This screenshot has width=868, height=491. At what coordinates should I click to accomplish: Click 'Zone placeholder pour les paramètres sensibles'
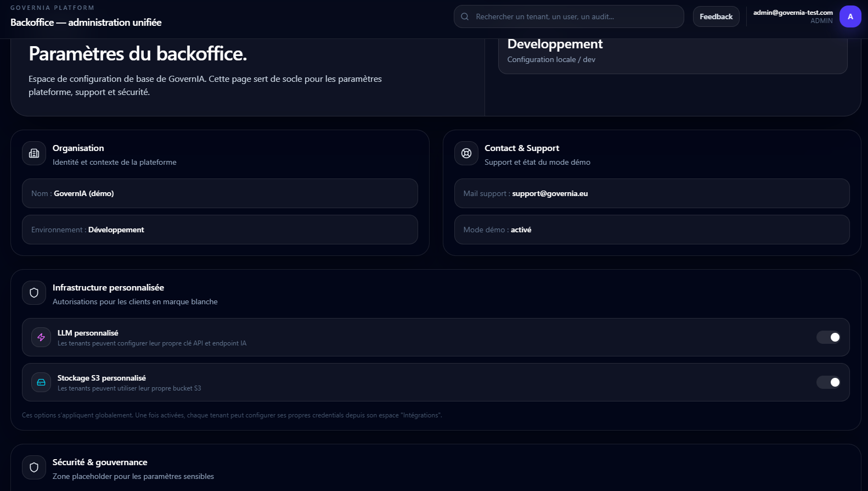(x=133, y=476)
